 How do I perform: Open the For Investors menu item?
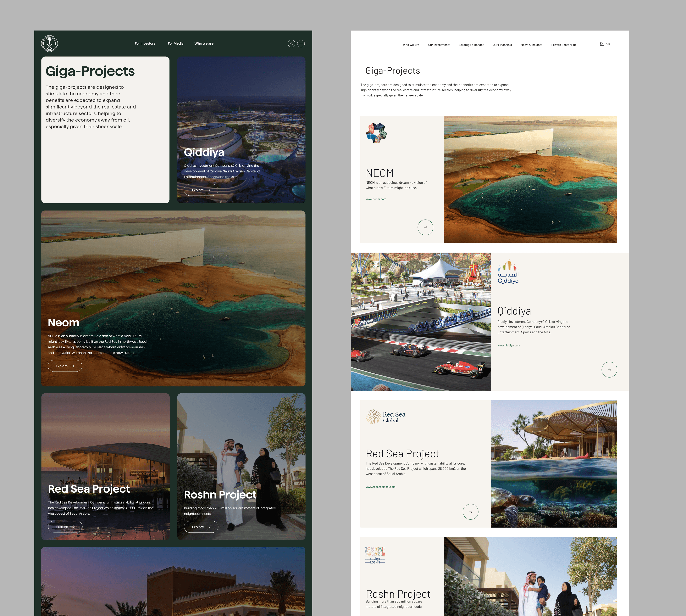pos(145,44)
